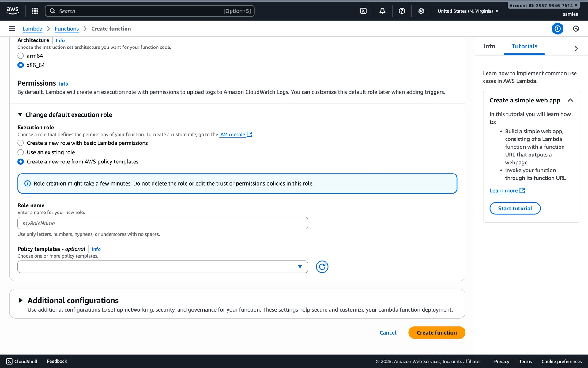This screenshot has width=588, height=368.
Task: Open the Policy templates dropdown
Action: pyautogui.click(x=163, y=267)
